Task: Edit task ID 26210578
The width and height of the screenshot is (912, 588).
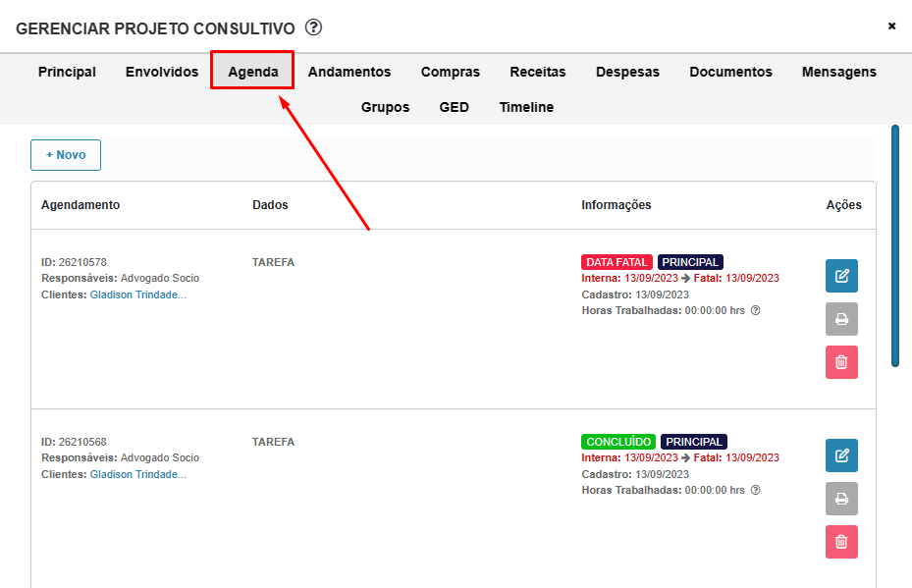Action: click(841, 276)
